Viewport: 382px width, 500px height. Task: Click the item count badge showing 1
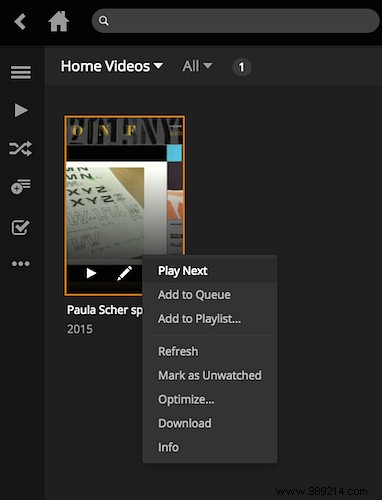(242, 67)
